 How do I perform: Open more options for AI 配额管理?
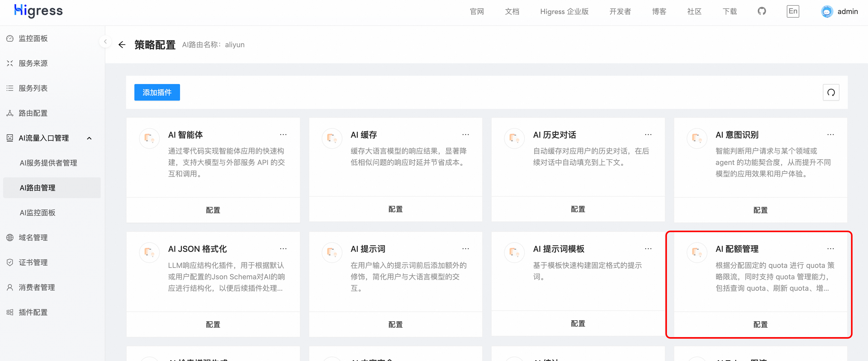830,249
